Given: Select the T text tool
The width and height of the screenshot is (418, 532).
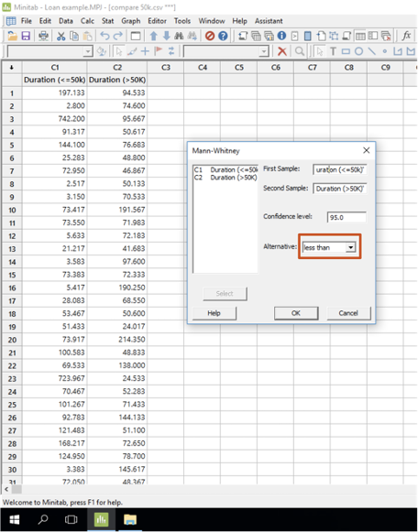Looking at the screenshot, I should (x=333, y=51).
